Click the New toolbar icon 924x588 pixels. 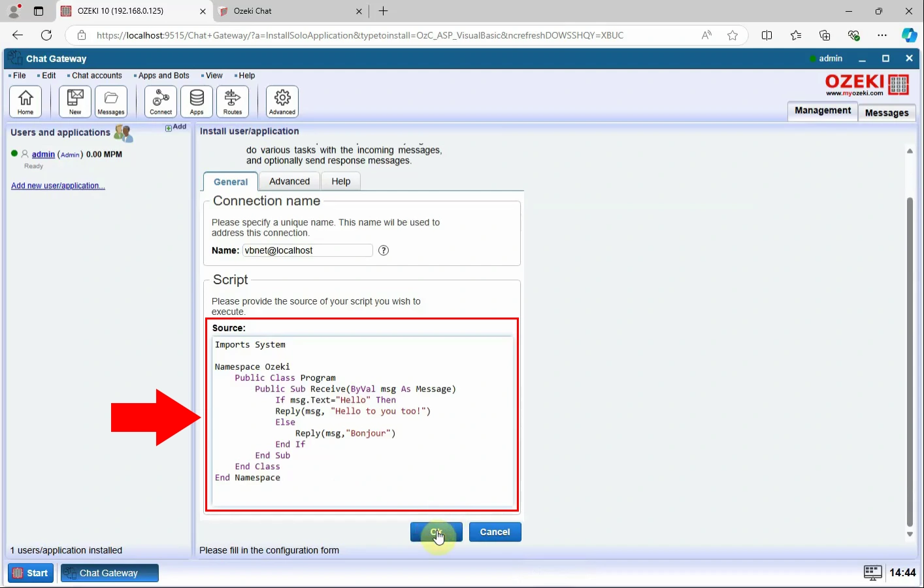point(75,101)
